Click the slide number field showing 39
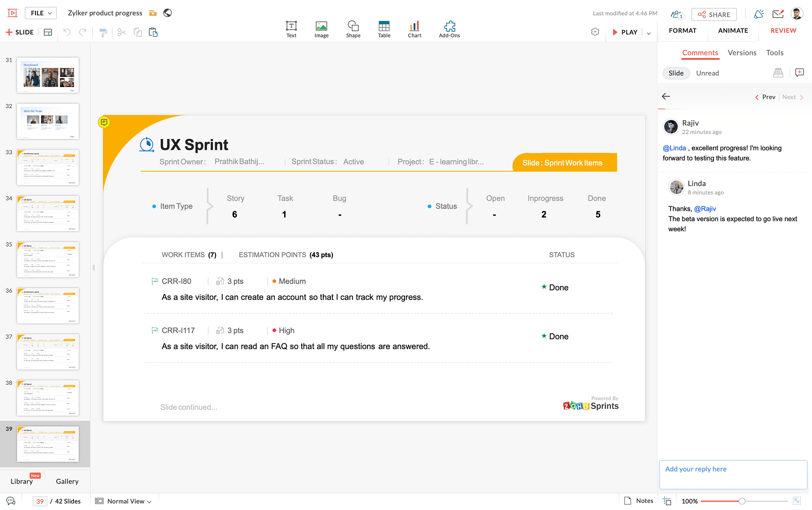Screen dimensions: 812x510 tap(40, 501)
